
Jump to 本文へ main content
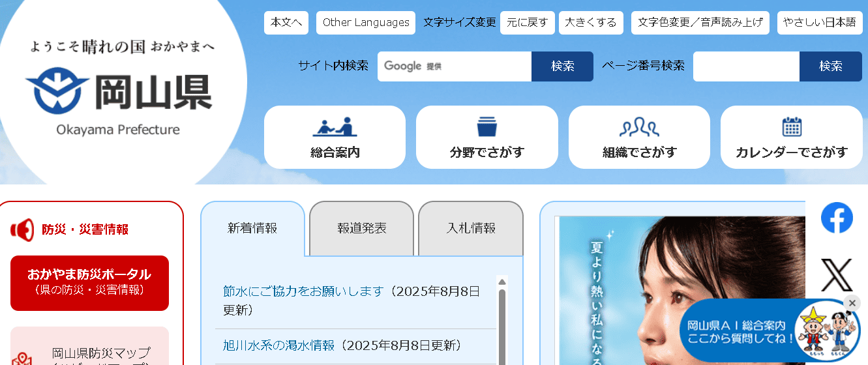(286, 23)
